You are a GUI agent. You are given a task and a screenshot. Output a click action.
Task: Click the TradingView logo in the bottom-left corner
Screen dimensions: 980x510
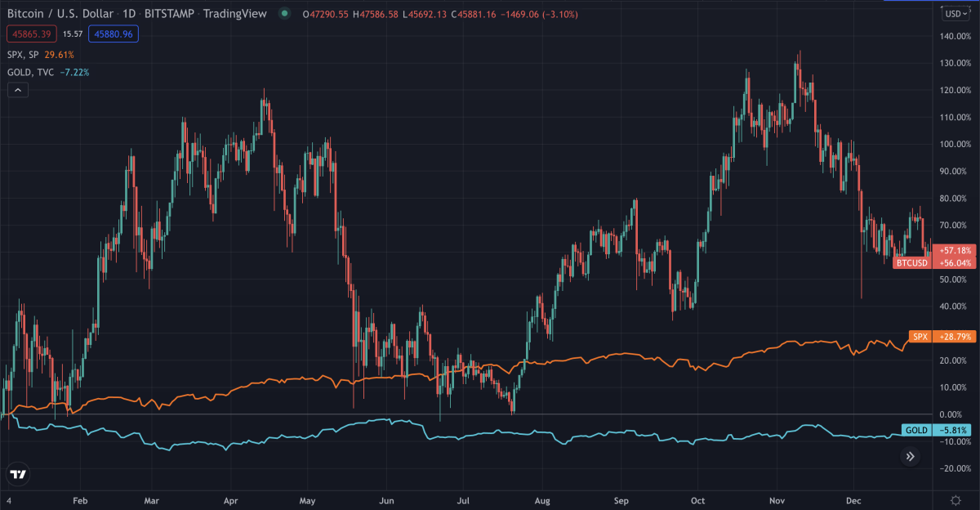coord(18,473)
